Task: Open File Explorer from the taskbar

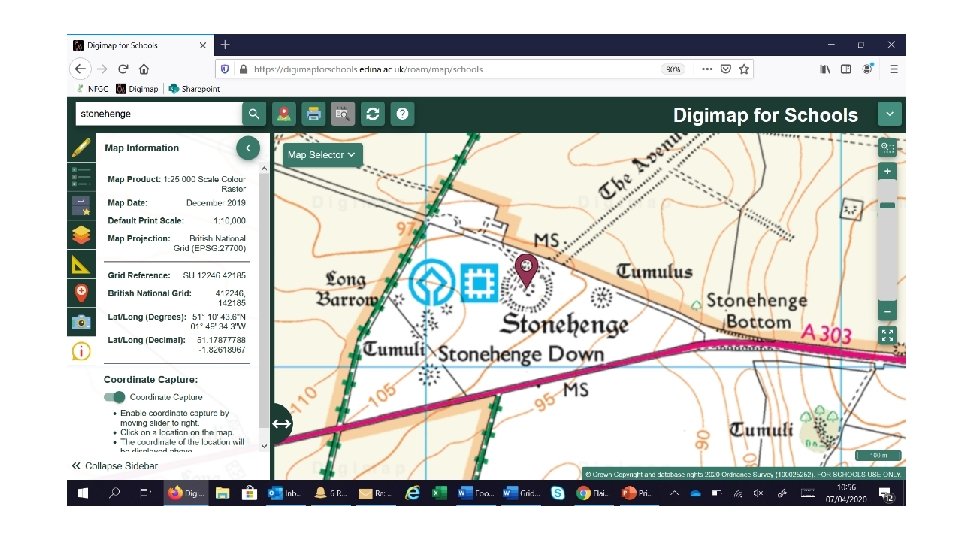Action: [222, 493]
